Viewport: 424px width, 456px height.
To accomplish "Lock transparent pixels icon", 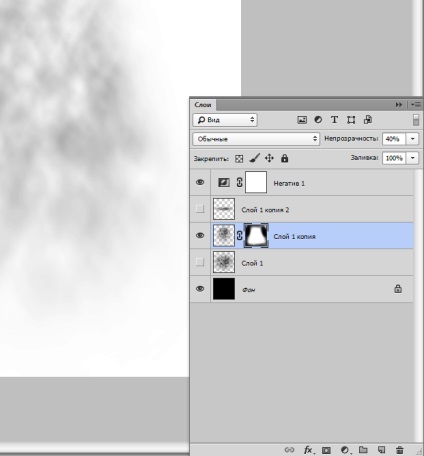I will [239, 159].
